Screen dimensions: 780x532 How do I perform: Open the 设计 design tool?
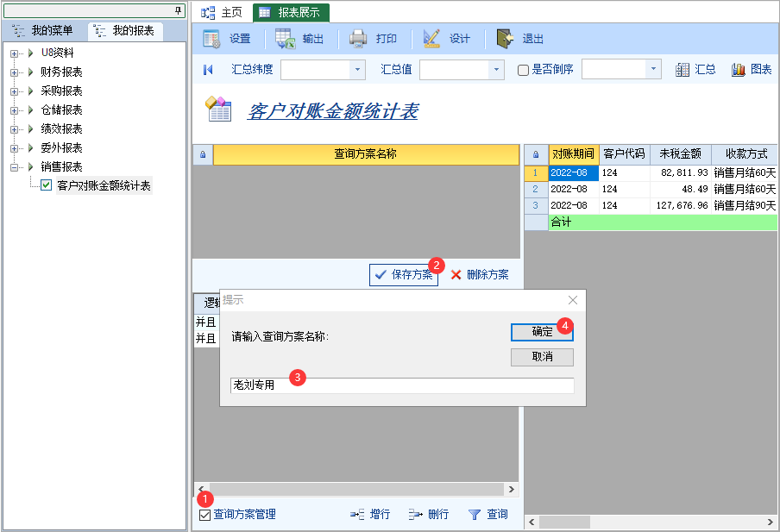tap(432, 39)
